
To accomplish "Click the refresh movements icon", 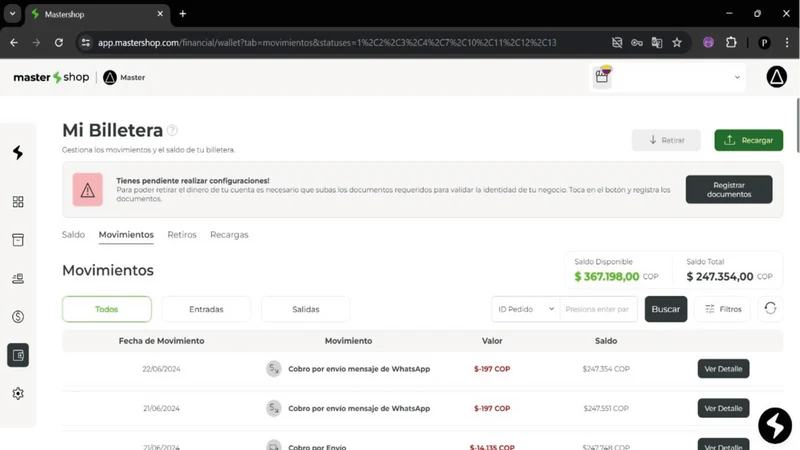I will point(770,309).
